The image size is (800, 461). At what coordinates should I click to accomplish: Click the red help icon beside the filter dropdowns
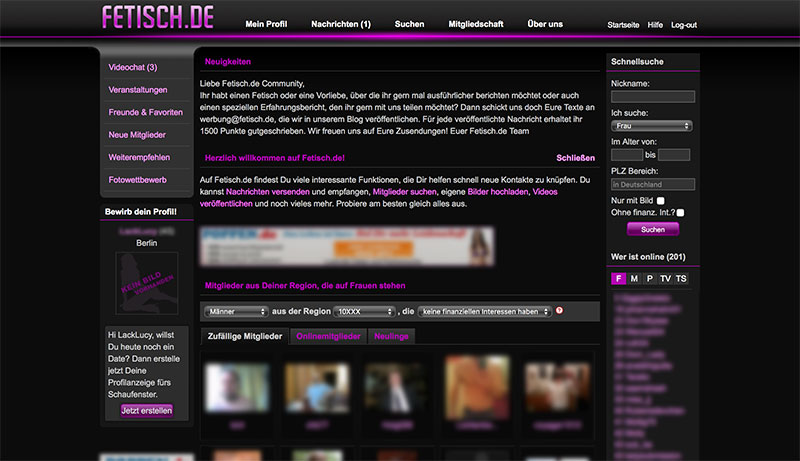tap(559, 311)
